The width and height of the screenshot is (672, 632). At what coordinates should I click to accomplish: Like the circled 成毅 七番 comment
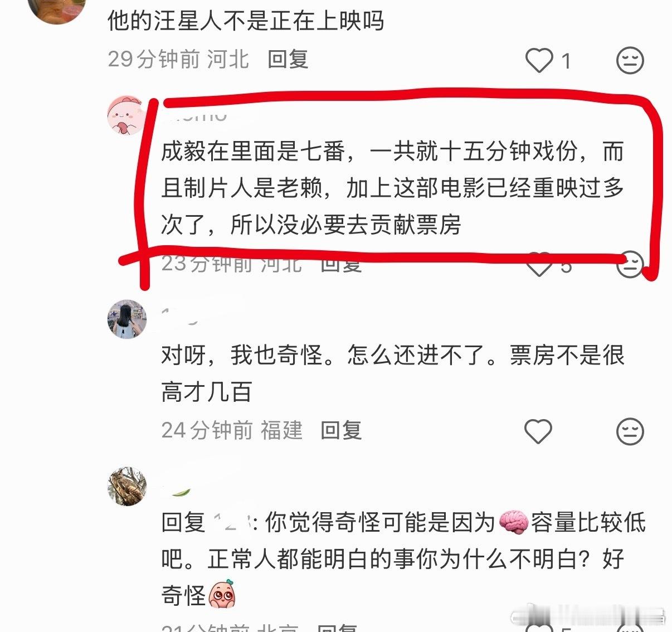coord(539,265)
